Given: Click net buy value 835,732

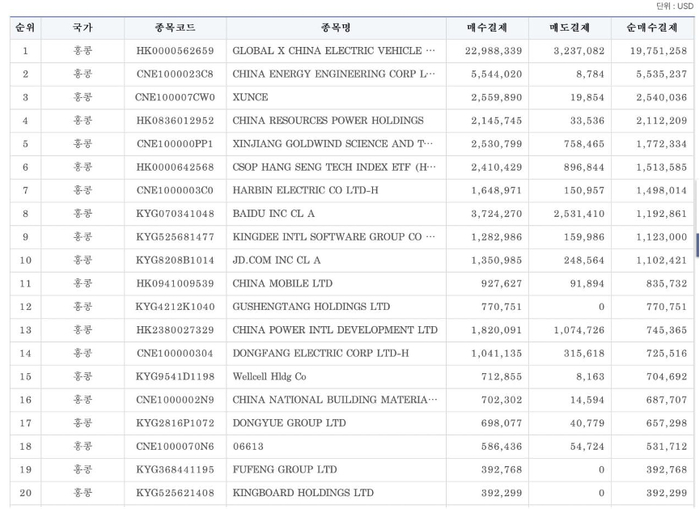Looking at the screenshot, I should 667,283.
